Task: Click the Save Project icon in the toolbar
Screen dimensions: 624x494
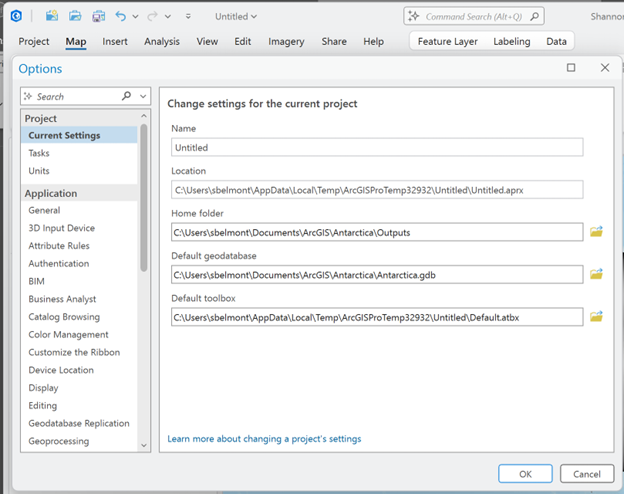Action: pyautogui.click(x=98, y=16)
